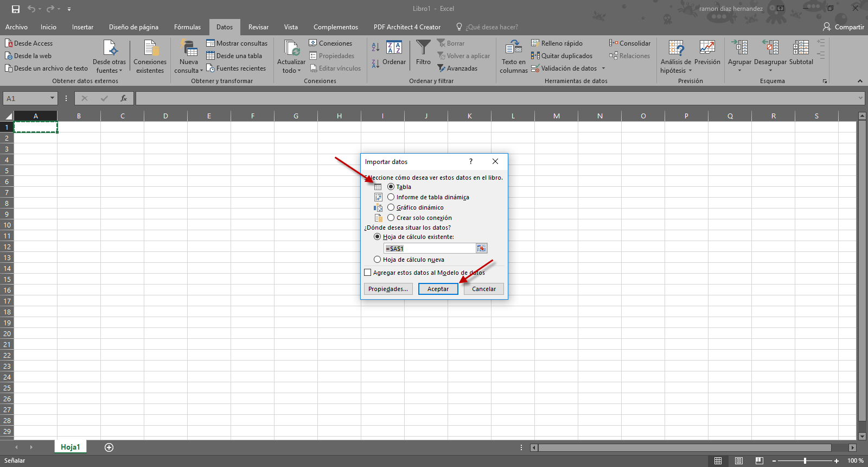Image resolution: width=868 pixels, height=467 pixels.
Task: Switch to Page Layout view in the status bar
Action: [x=739, y=460]
